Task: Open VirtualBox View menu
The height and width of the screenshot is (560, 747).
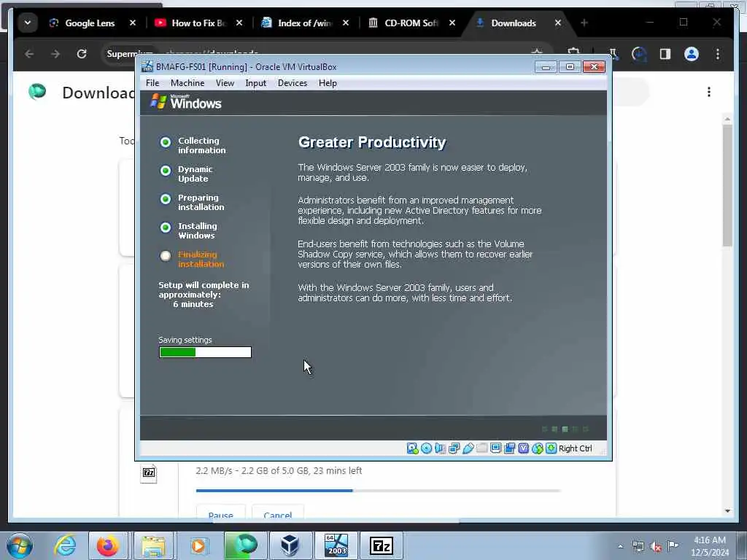Action: (x=225, y=83)
